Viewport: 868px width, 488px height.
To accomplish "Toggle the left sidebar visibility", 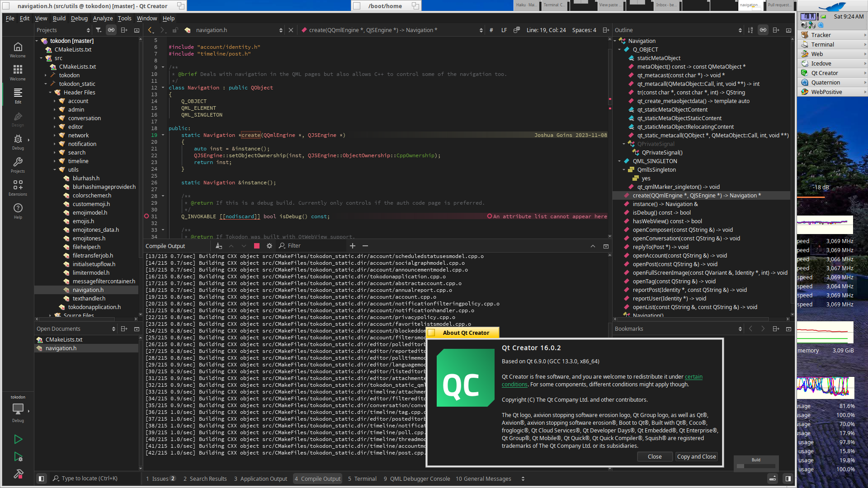I will [41, 479].
